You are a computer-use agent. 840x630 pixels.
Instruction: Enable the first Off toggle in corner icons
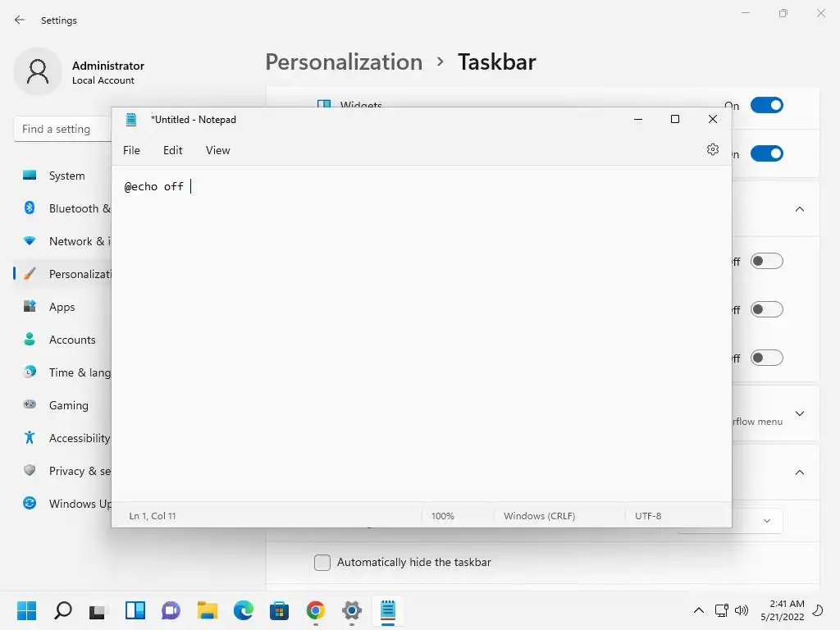767,262
